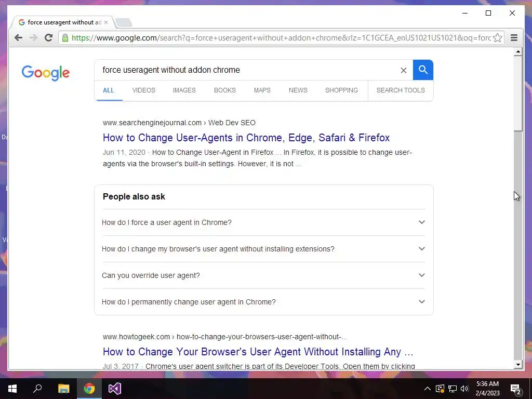Open the Action Center notifications icon
This screenshot has width=532, height=399.
pyautogui.click(x=516, y=389)
